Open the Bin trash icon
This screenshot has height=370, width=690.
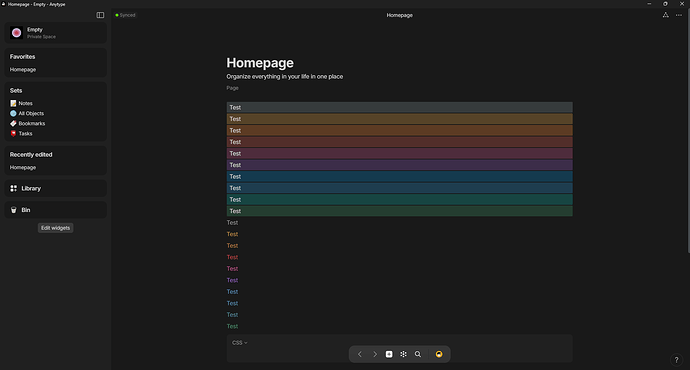(14, 210)
